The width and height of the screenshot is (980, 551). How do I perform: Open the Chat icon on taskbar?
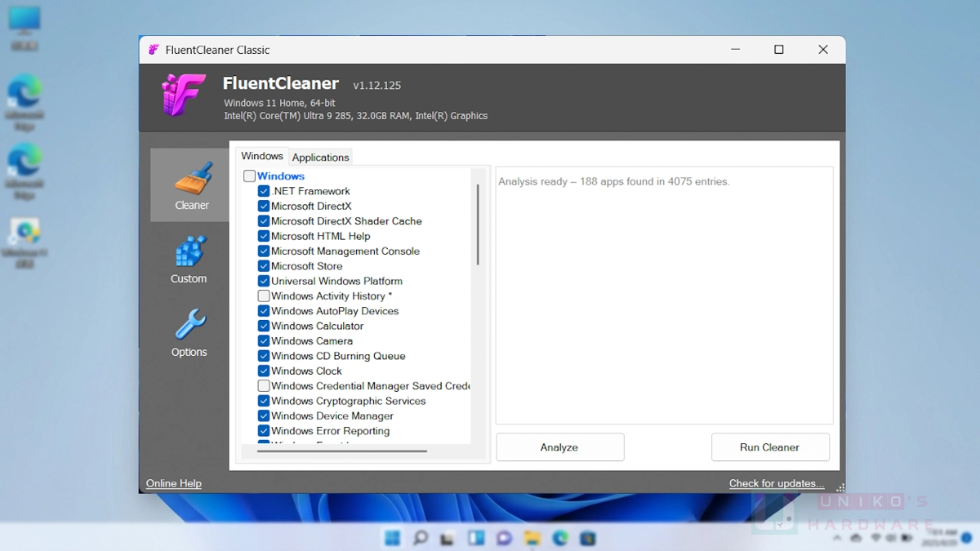click(504, 538)
